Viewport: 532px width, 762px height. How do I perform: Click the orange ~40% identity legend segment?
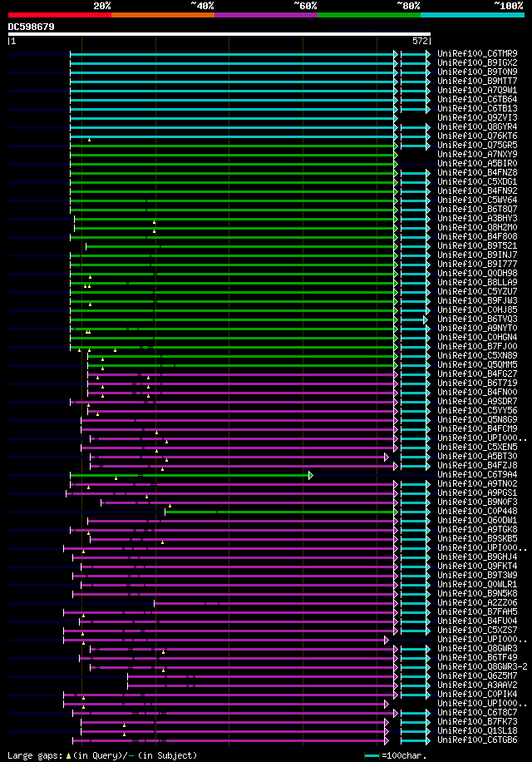(x=163, y=15)
